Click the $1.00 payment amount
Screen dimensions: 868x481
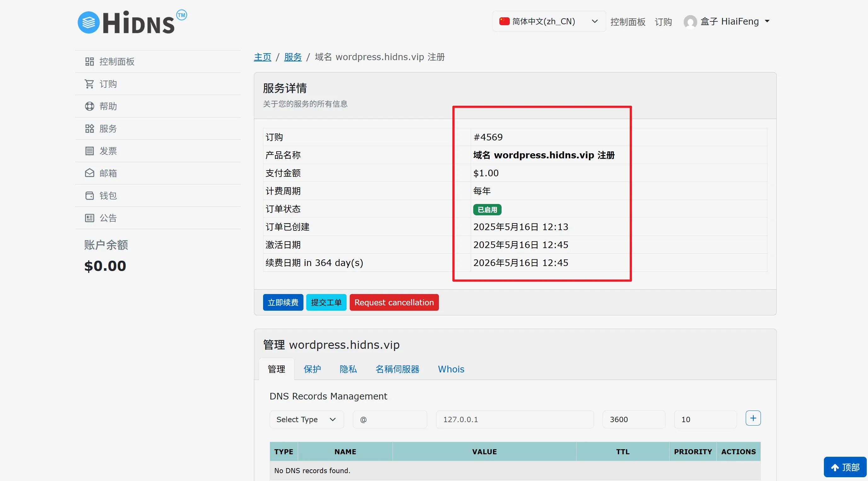486,173
